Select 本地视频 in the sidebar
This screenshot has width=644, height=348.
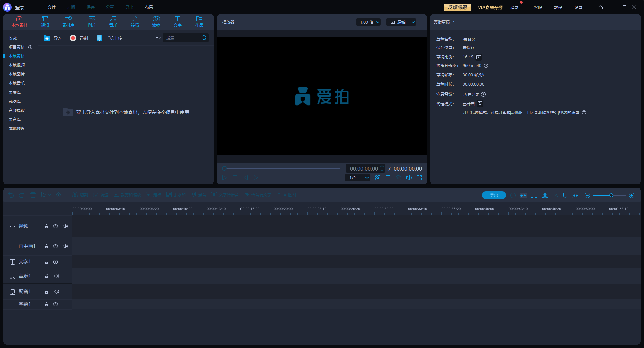coord(17,65)
